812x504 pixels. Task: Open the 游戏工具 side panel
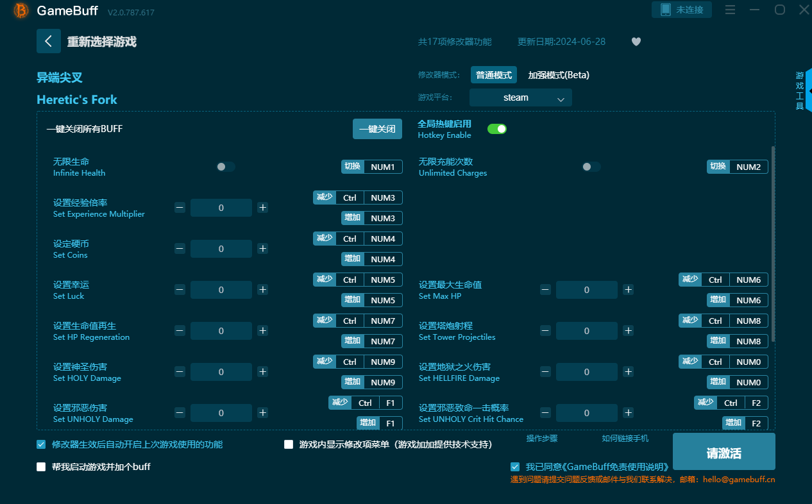tap(799, 90)
